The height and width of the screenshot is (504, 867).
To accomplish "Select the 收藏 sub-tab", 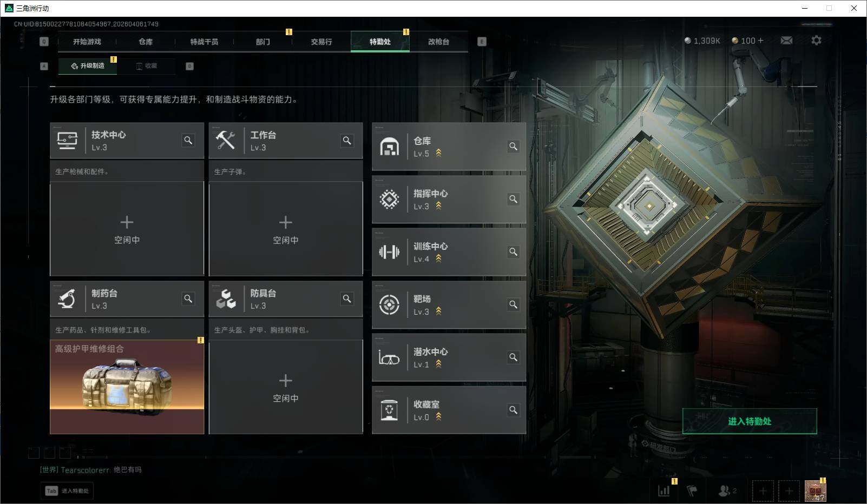I will (147, 66).
